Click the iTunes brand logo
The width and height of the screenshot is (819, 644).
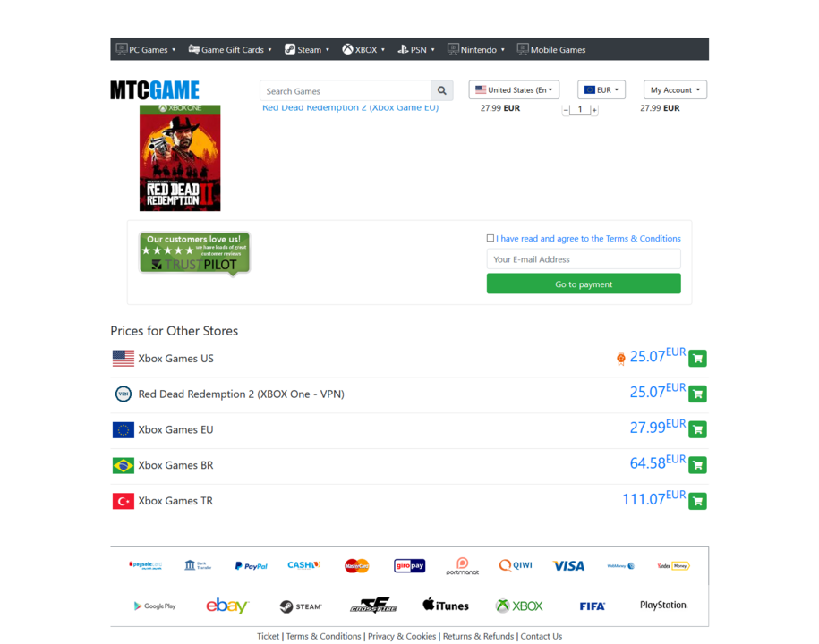tap(446, 605)
